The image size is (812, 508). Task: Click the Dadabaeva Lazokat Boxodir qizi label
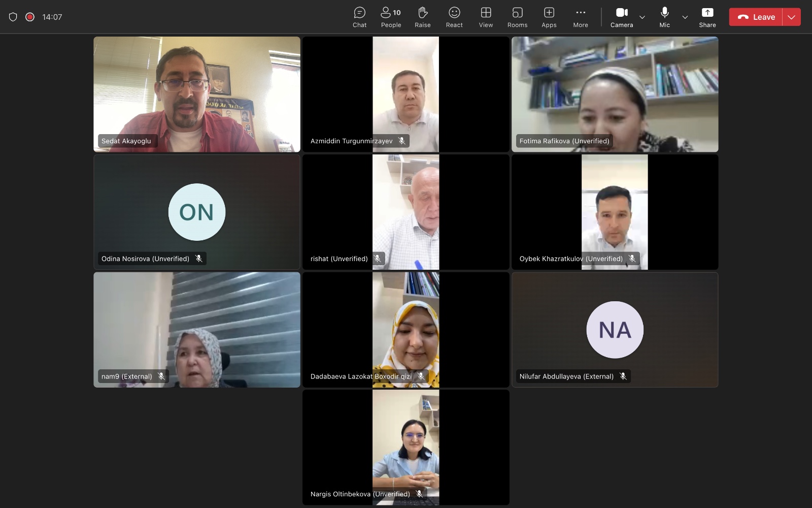361,376
